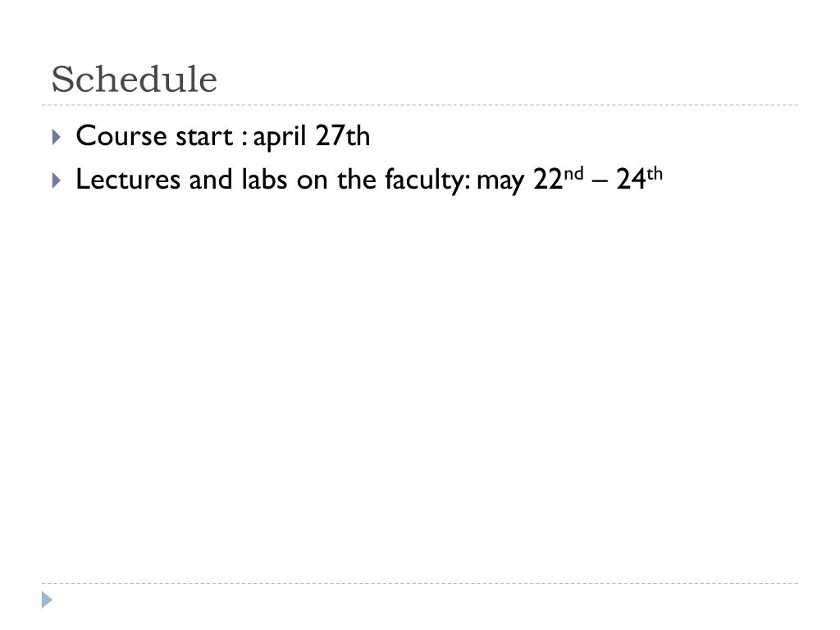The height and width of the screenshot is (630, 840).
Task: Click the arrow bullet before "Lectures and labs"
Action: coord(57,180)
